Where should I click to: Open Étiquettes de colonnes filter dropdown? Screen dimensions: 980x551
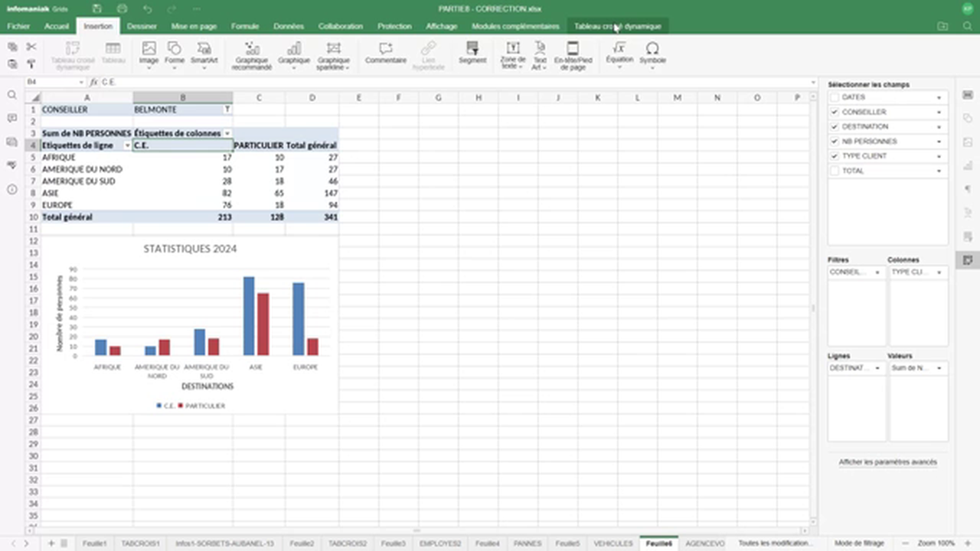pyautogui.click(x=227, y=134)
